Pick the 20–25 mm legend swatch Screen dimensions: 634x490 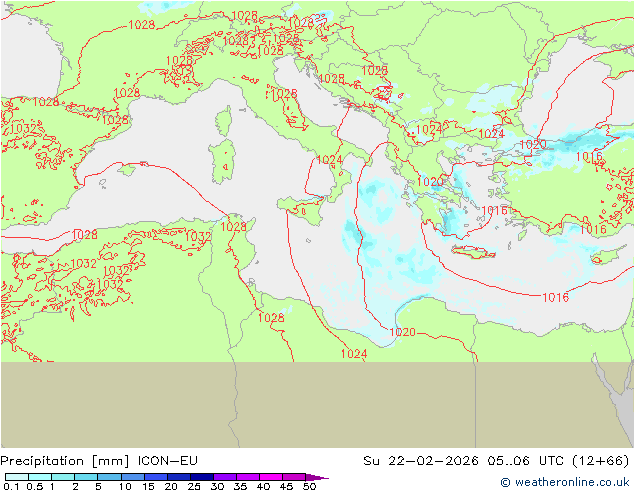coord(179,477)
